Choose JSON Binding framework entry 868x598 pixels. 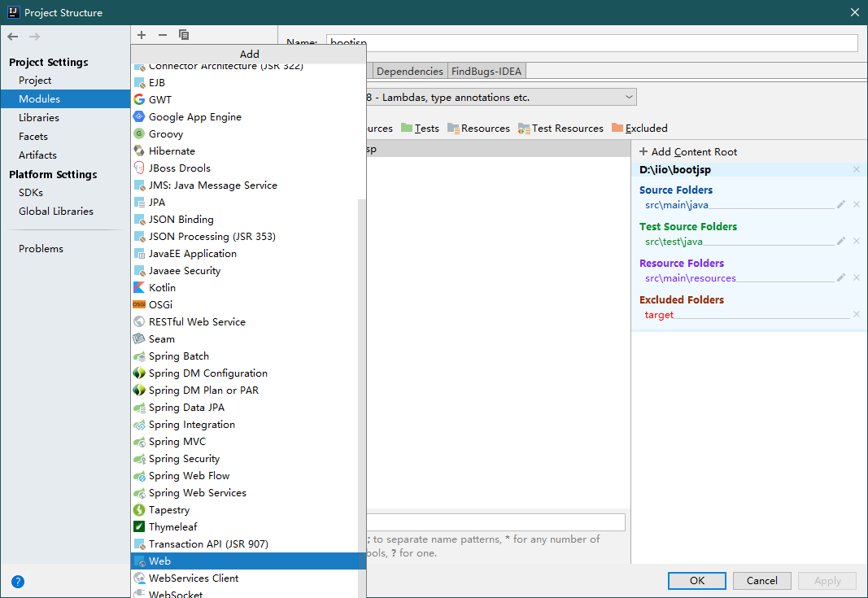(244, 220)
